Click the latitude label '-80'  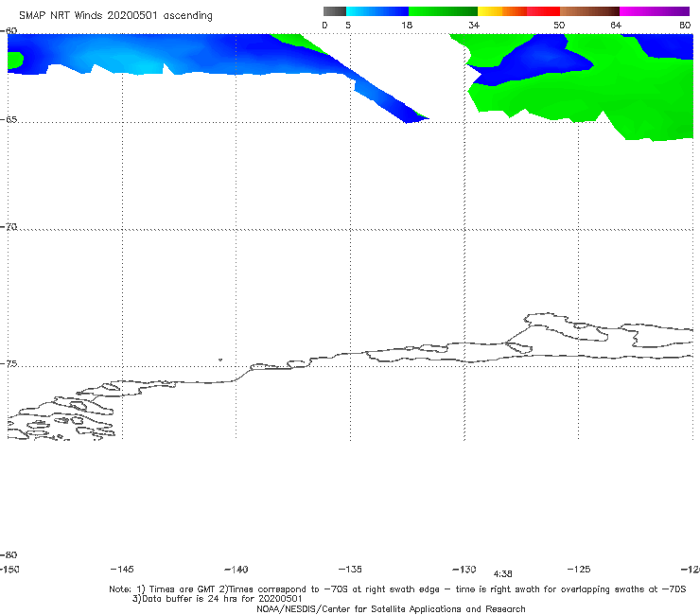(9, 554)
